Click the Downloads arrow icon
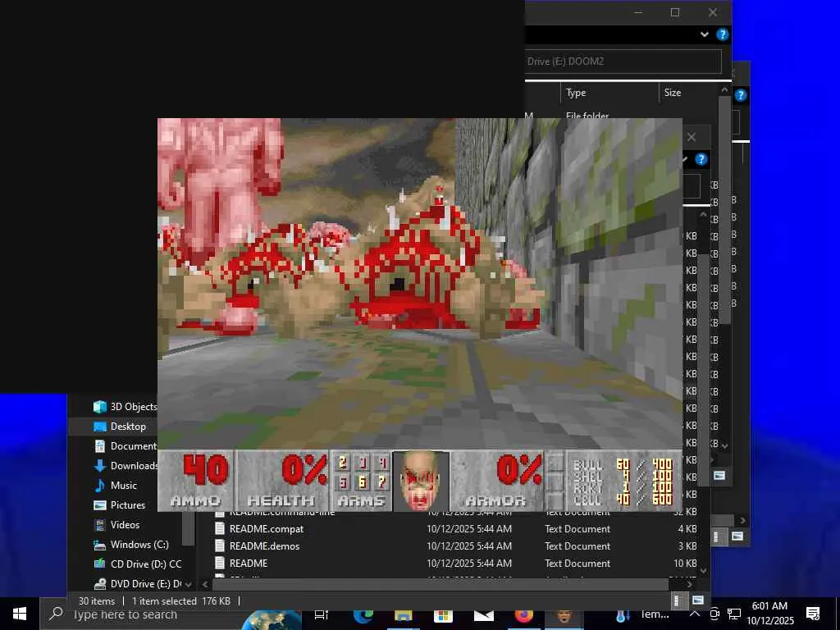Screen dimensions: 840x630 (x=99, y=466)
